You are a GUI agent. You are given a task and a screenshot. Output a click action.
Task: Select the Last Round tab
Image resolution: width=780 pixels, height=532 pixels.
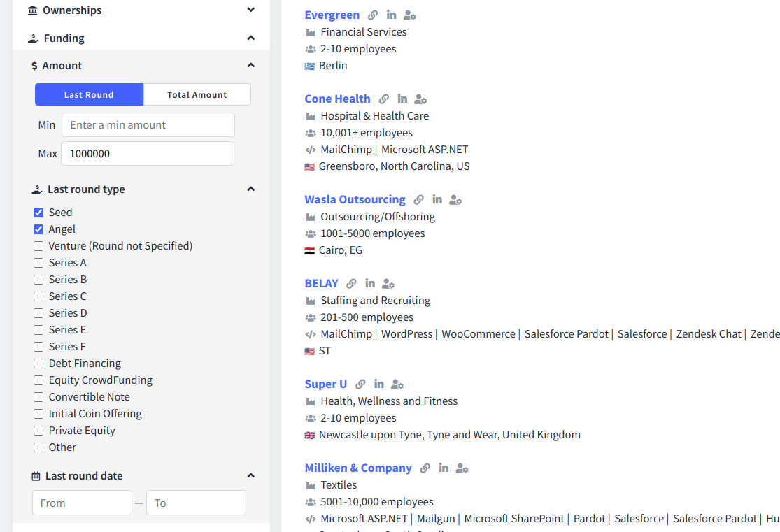click(x=89, y=94)
